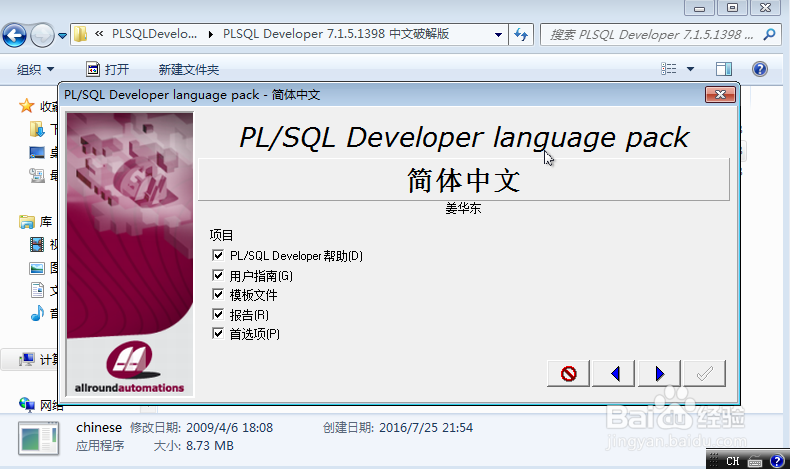Select the desktop icon in favorites
Viewport: 790px width, 469px height.
37,152
